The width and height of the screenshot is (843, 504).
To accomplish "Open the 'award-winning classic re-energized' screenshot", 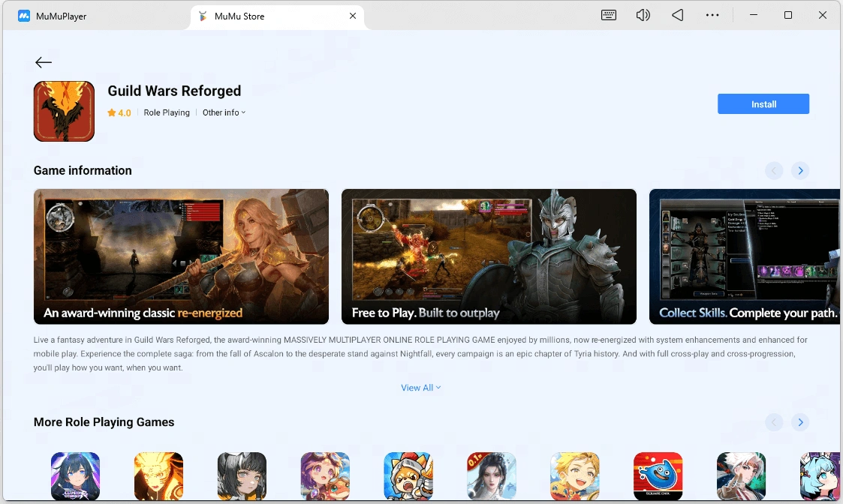I will (x=181, y=256).
